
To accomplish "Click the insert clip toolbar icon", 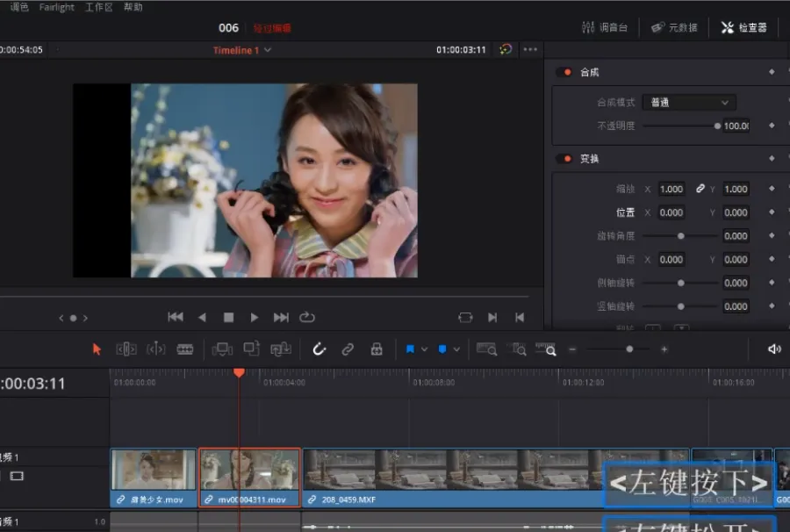I will tap(222, 349).
